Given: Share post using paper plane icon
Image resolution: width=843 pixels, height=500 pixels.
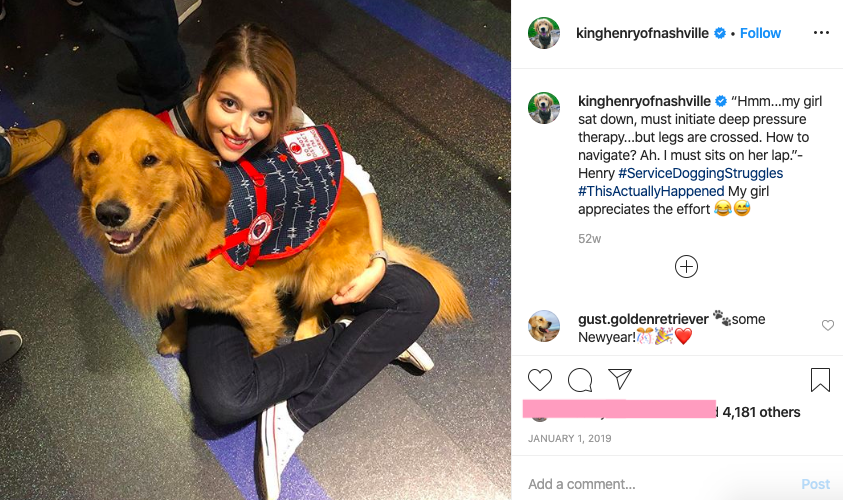Looking at the screenshot, I should 619,380.
